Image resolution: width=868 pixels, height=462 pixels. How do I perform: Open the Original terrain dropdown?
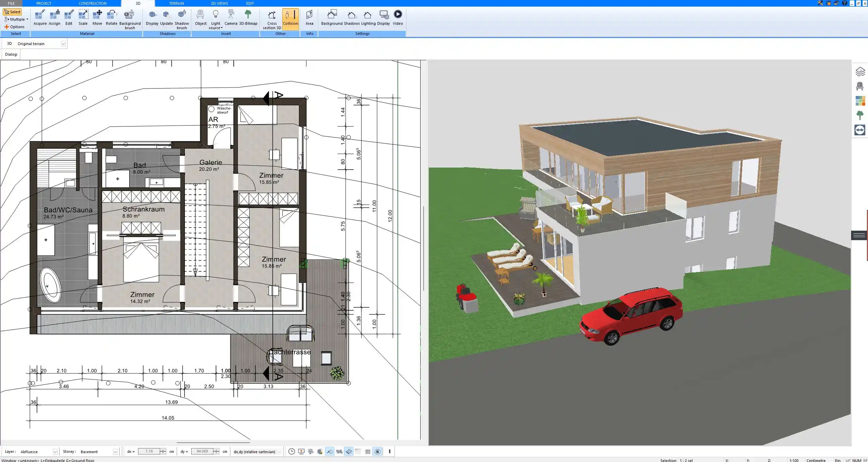[63, 44]
